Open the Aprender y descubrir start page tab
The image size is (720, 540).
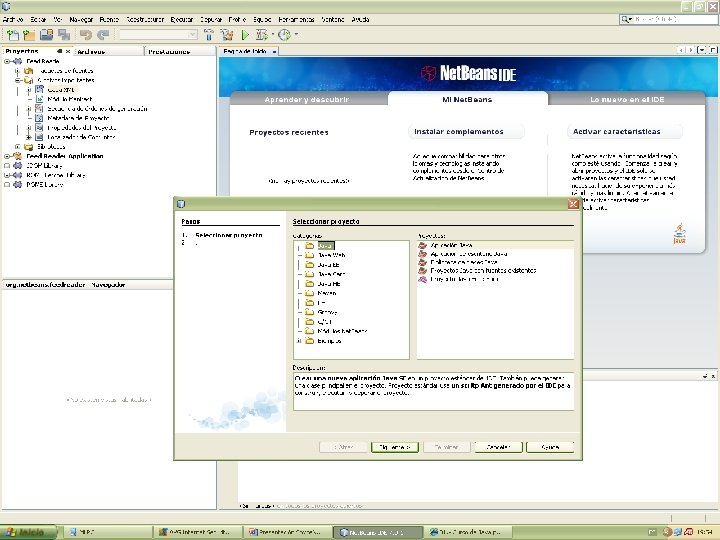pyautogui.click(x=307, y=99)
